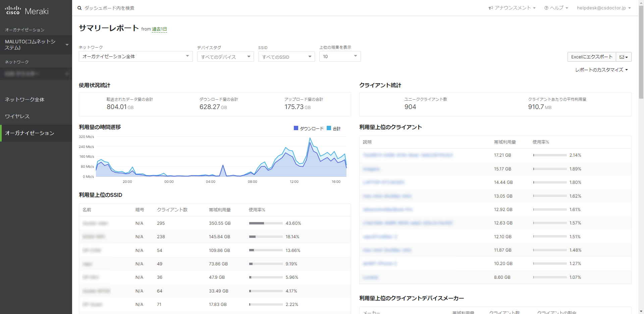Click the 18.14% usage bar

(x=266, y=237)
